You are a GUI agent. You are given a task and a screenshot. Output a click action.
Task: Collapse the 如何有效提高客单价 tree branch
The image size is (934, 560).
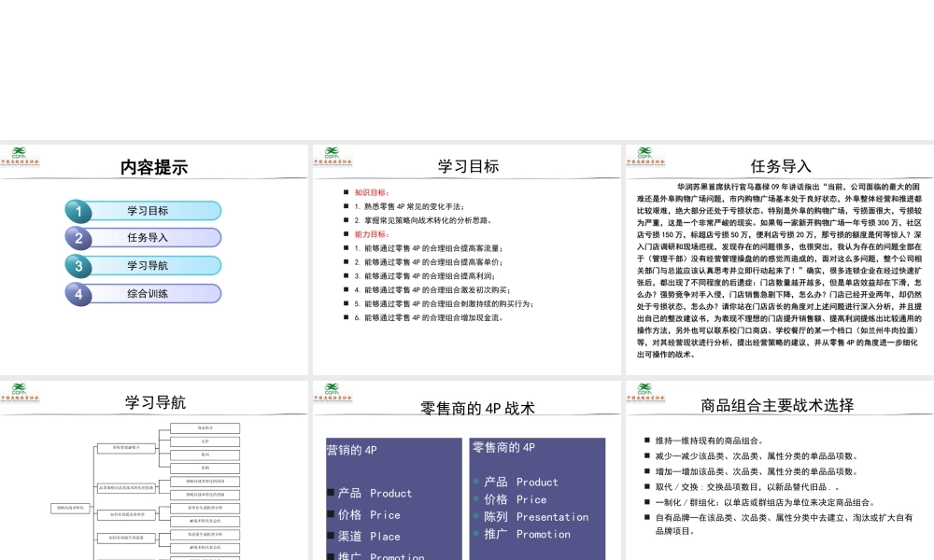click(x=126, y=515)
